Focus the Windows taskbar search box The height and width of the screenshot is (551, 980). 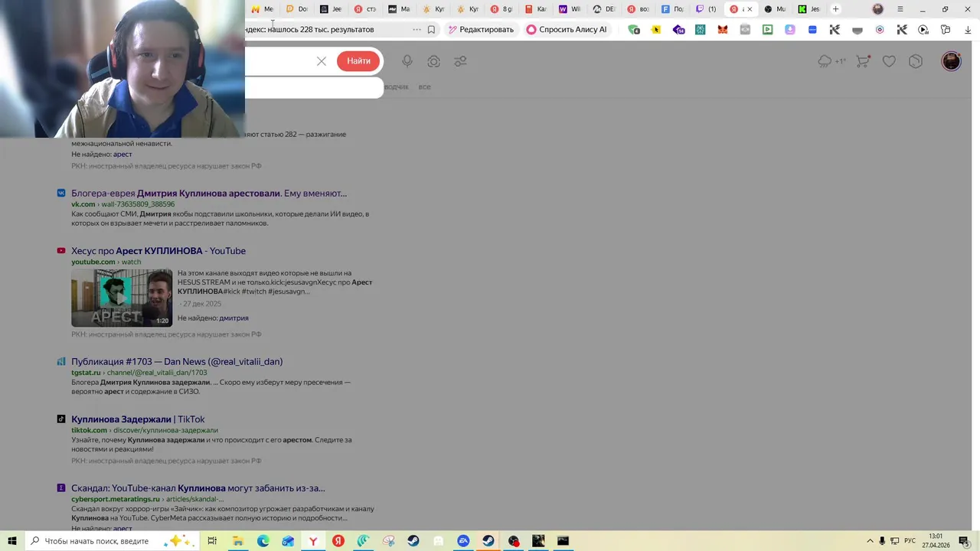click(111, 541)
